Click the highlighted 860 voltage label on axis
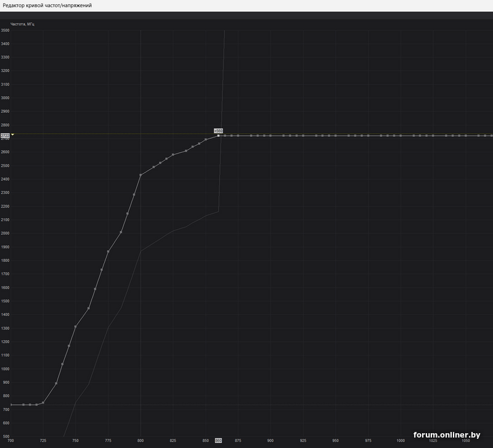The height and width of the screenshot is (448, 493). (218, 441)
